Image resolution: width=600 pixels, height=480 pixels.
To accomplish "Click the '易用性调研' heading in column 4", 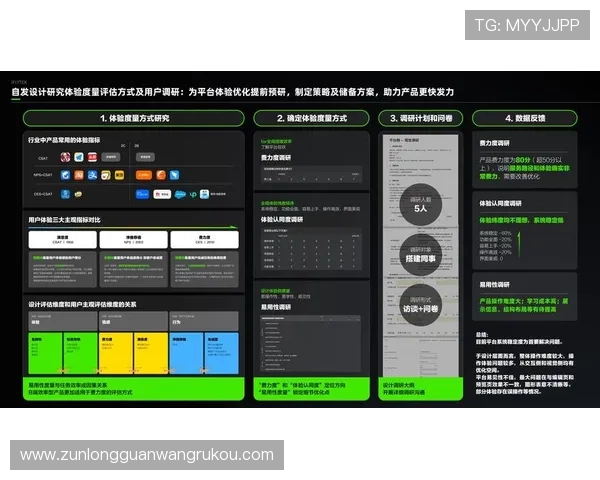I will (494, 284).
